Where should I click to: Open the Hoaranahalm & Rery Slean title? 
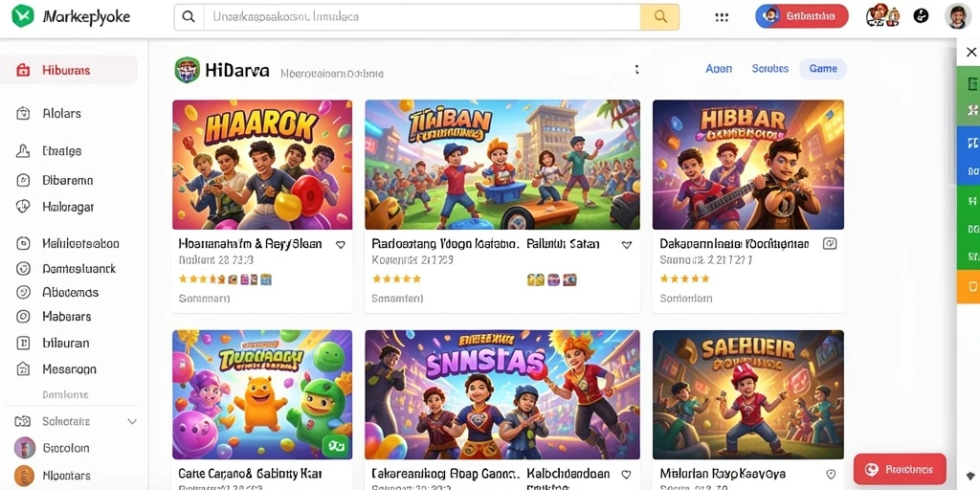pos(251,244)
